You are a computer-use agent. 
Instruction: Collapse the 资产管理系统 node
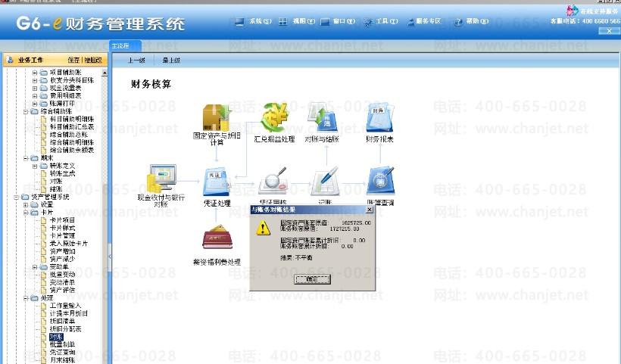point(17,197)
